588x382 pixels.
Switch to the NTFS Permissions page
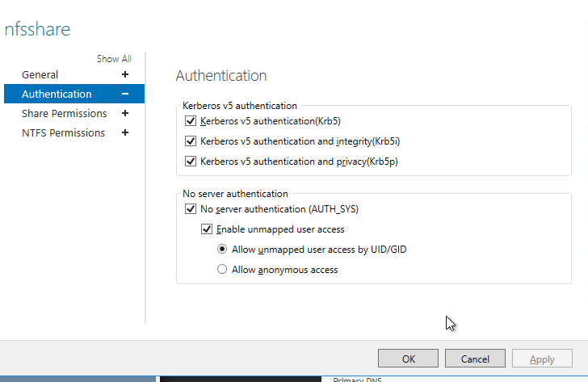click(63, 132)
